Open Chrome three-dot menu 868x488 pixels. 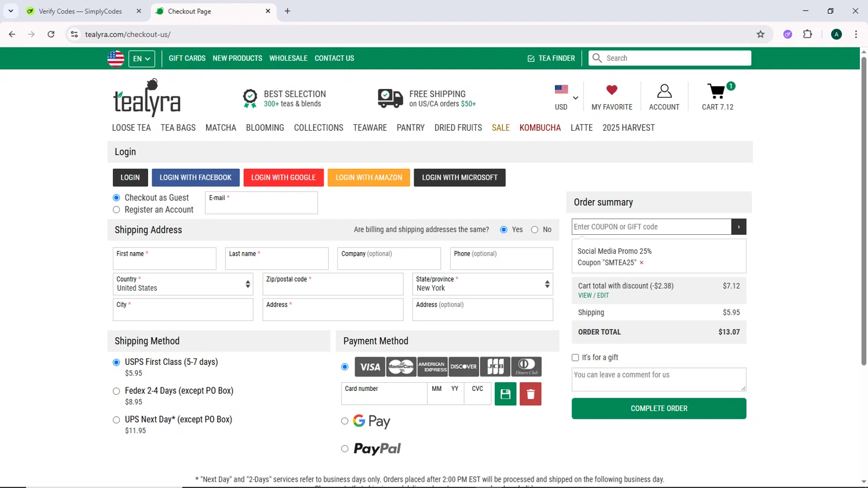pos(856,34)
